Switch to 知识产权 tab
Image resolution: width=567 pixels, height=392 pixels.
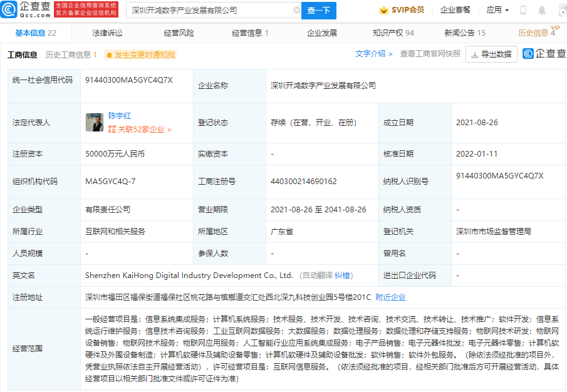pyautogui.click(x=393, y=33)
